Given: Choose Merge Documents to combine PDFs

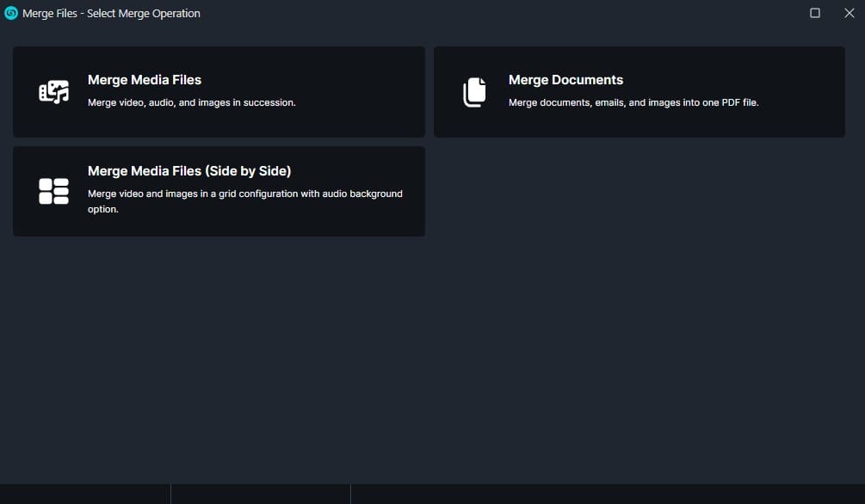Looking at the screenshot, I should tap(639, 91).
